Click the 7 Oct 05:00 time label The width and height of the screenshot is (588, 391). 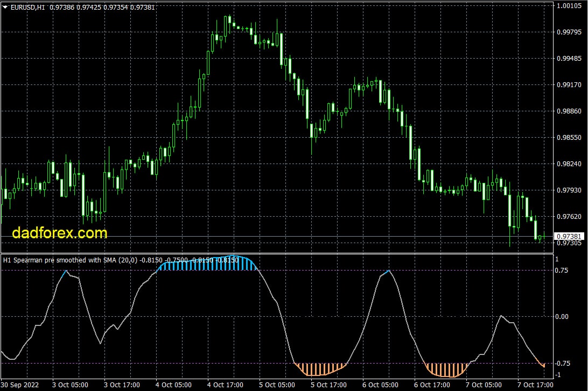(484, 385)
